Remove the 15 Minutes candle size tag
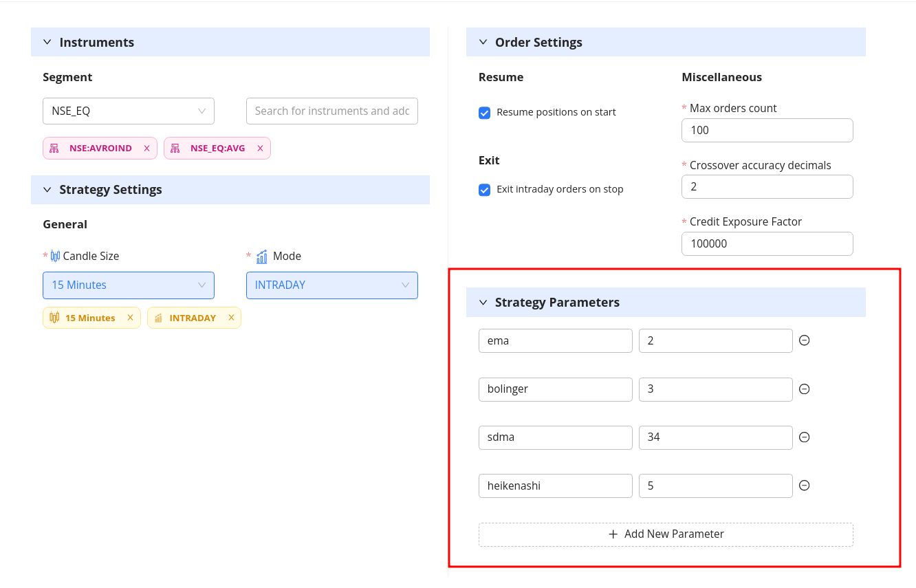This screenshot has width=916, height=588. click(x=130, y=318)
